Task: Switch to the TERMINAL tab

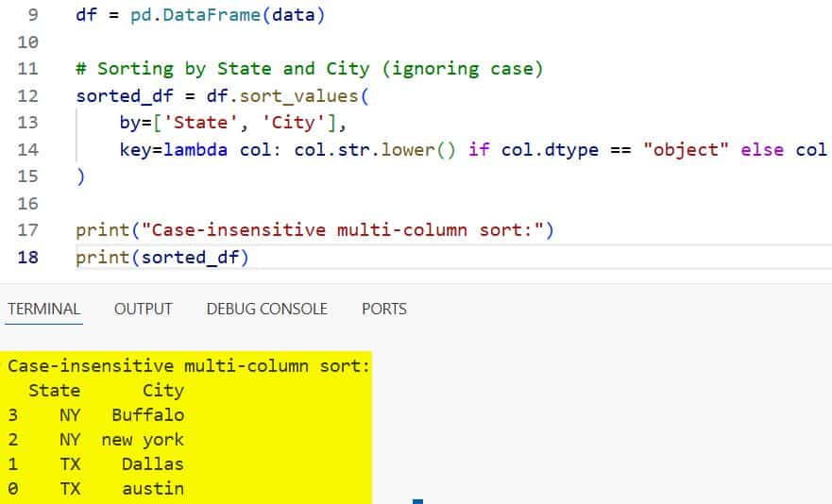Action: 44,309
